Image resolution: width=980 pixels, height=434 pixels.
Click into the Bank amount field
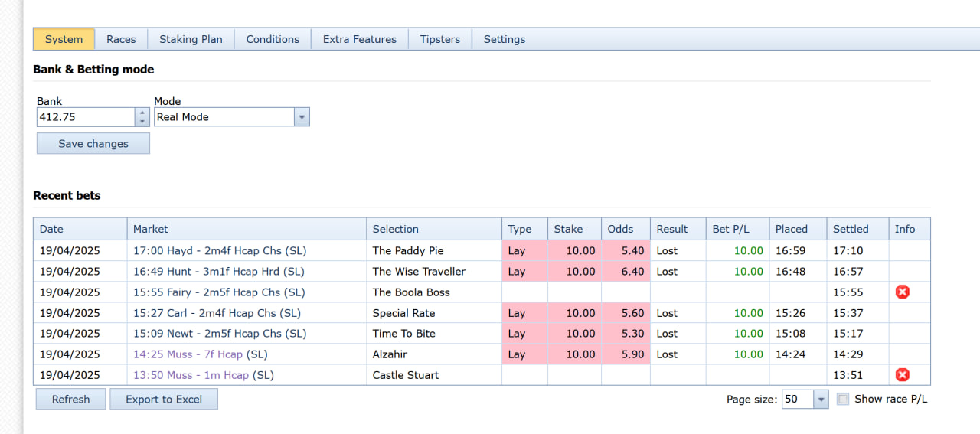pyautogui.click(x=85, y=117)
